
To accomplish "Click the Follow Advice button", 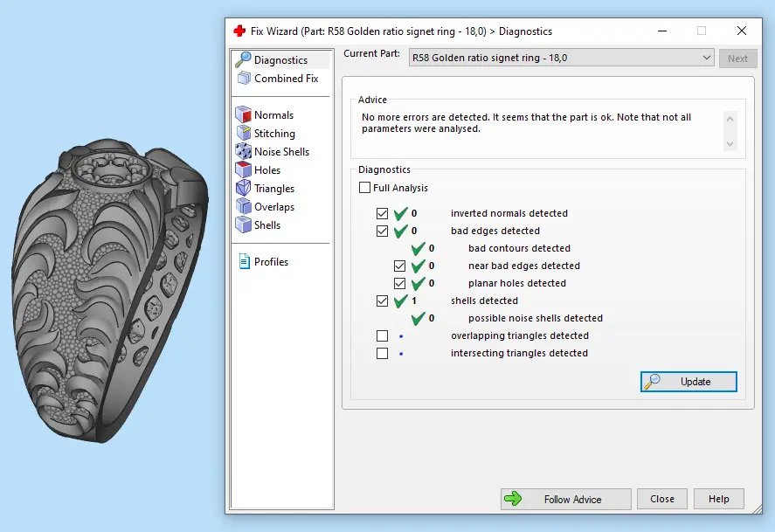I will [565, 499].
